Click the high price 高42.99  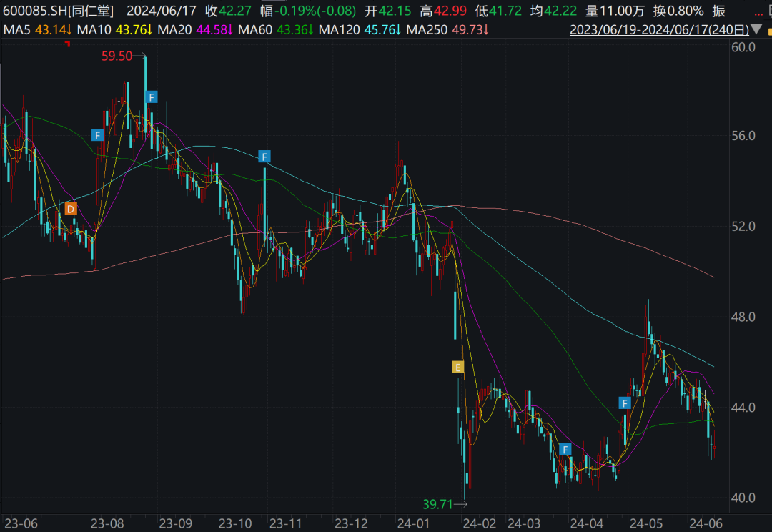[x=444, y=11]
